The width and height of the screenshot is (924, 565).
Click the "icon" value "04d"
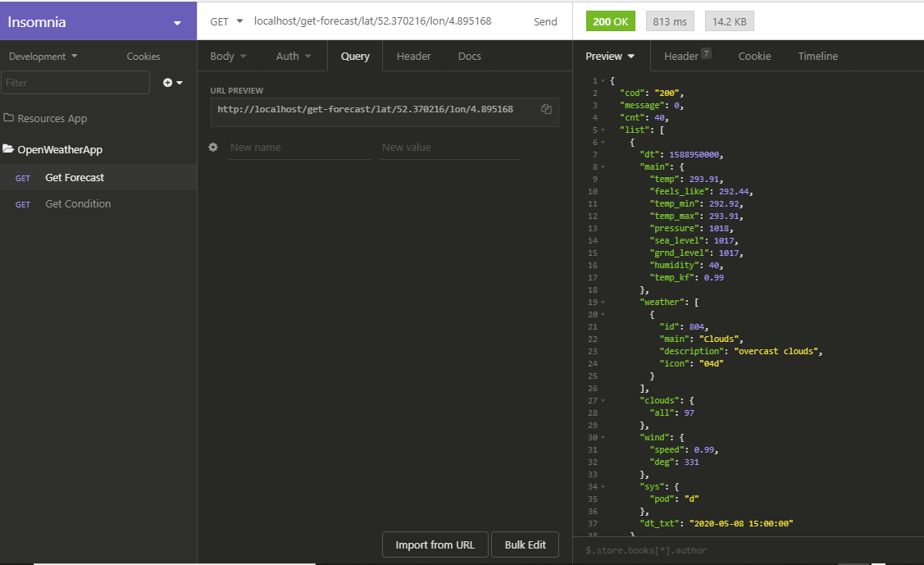pos(712,363)
